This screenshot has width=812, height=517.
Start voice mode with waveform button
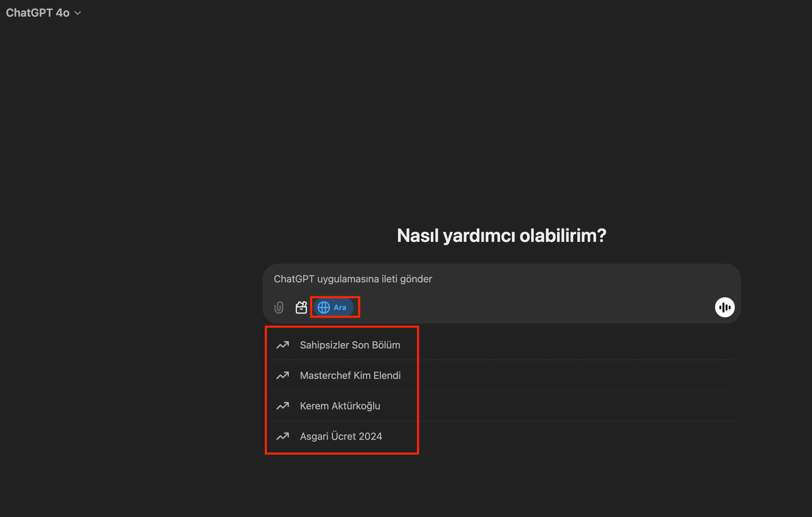pos(724,307)
